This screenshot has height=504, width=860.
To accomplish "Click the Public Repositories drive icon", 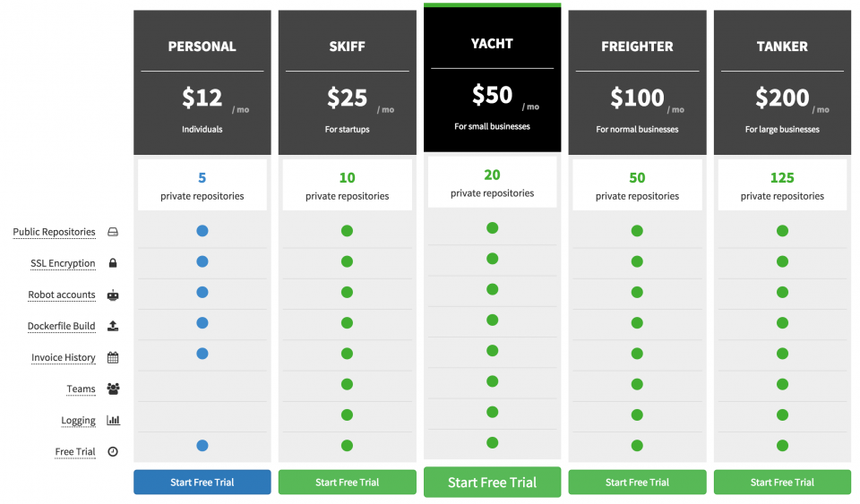I will pyautogui.click(x=113, y=232).
